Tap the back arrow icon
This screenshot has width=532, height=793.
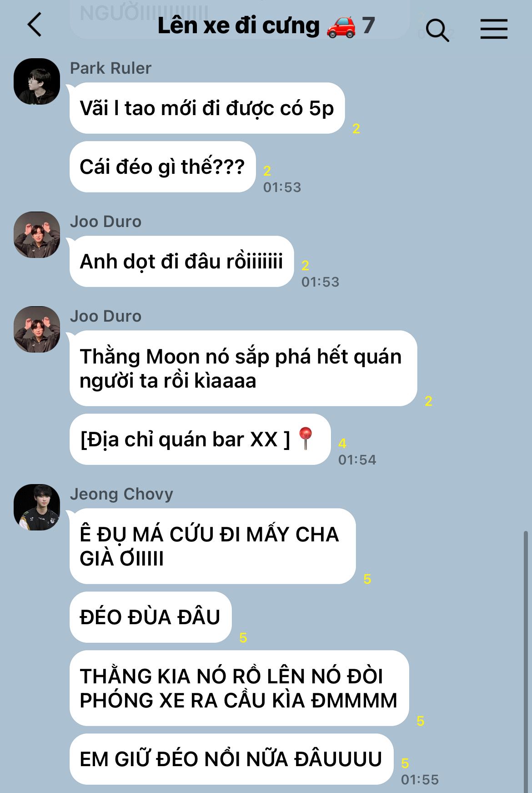(35, 25)
